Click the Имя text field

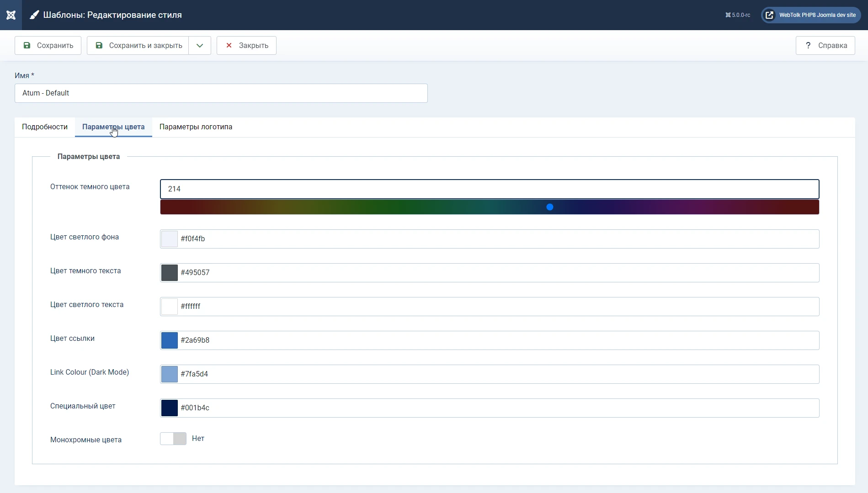pos(221,93)
